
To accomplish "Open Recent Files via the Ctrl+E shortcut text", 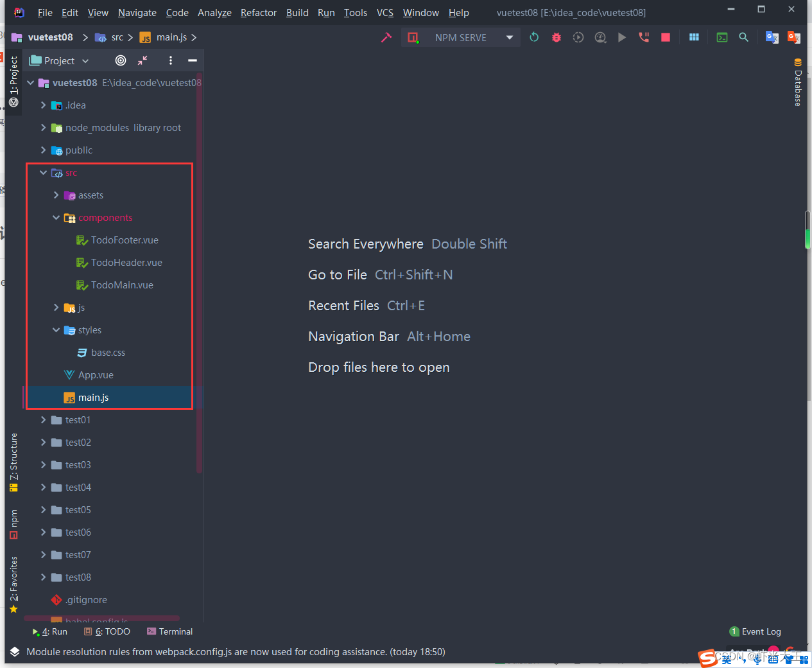I will click(x=405, y=305).
